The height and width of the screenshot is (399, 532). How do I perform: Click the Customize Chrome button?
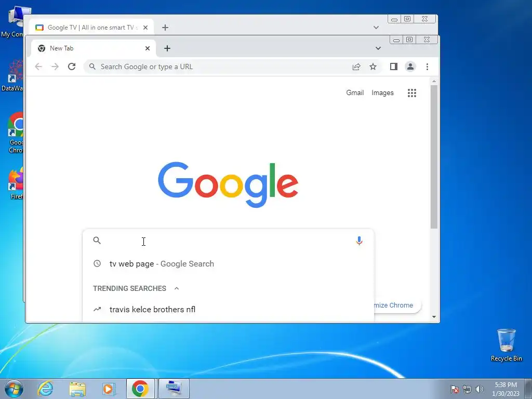(x=397, y=305)
